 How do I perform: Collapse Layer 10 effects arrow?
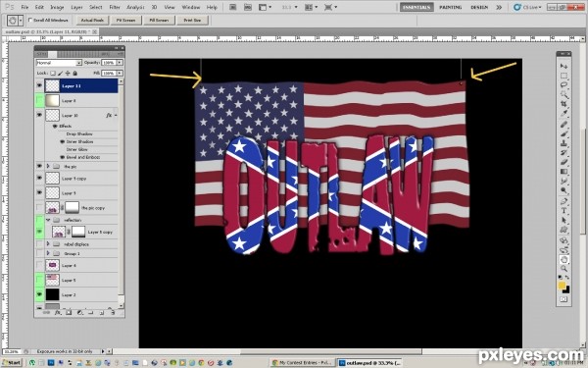[x=116, y=115]
